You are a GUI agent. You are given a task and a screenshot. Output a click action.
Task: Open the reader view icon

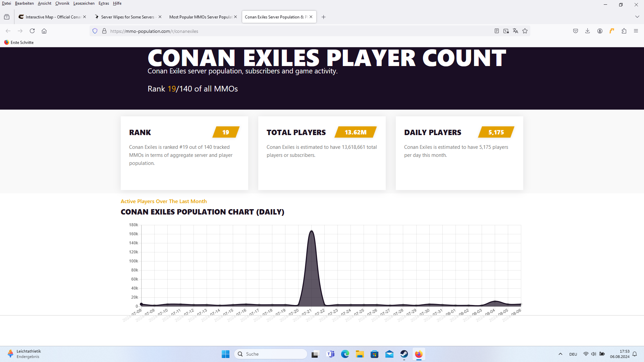[497, 31]
